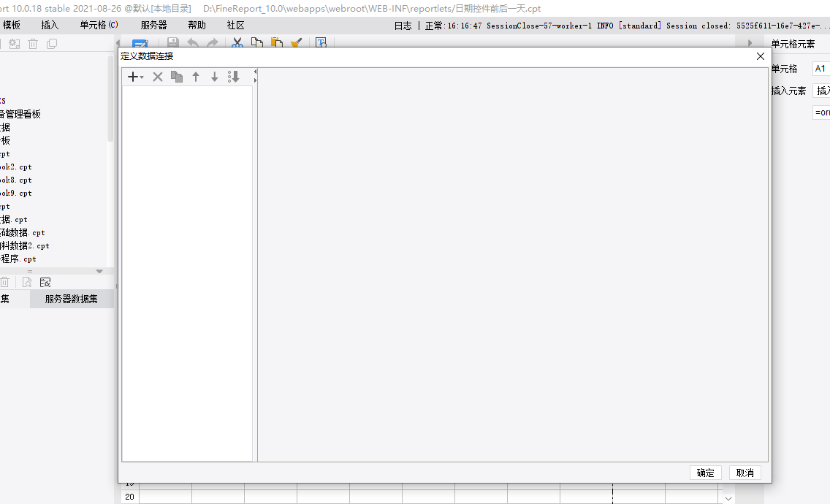Switch to the 服务器数据集 tab

click(x=72, y=299)
